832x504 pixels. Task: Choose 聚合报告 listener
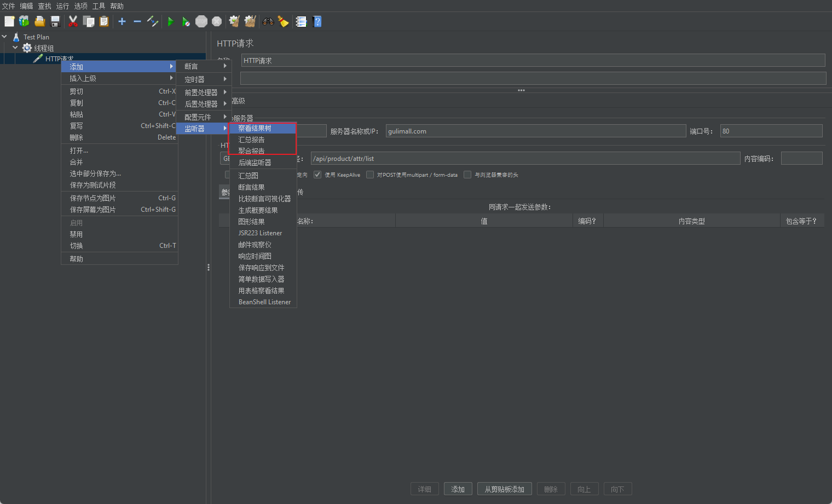(x=263, y=150)
